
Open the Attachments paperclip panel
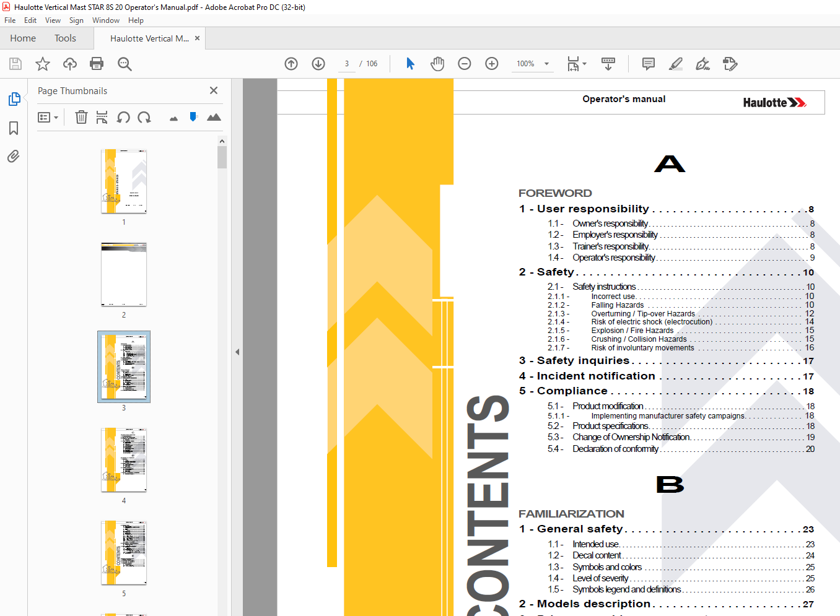tap(14, 156)
